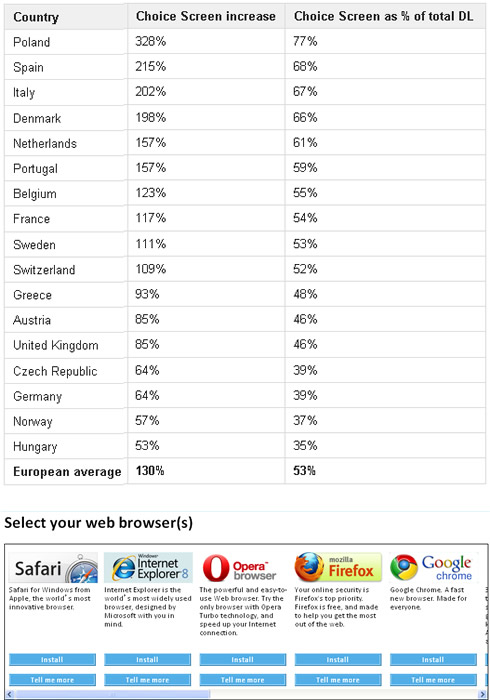Screen dimensions: 490x700
Task: Install Internet Explorer 8
Action: (x=148, y=659)
